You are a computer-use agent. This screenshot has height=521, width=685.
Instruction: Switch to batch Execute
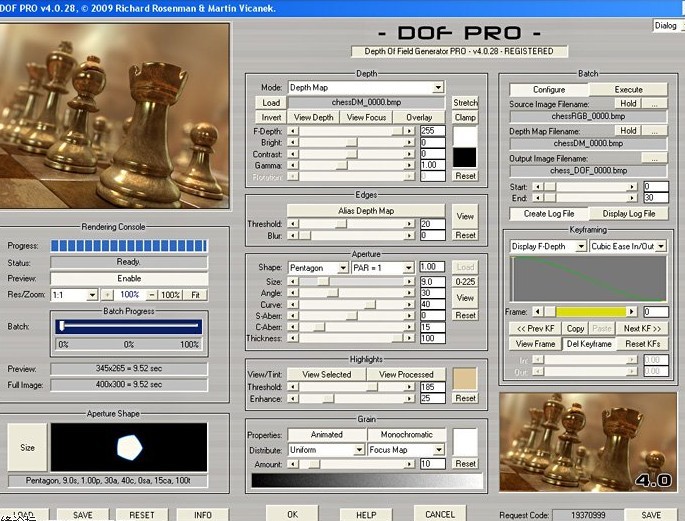[628, 90]
